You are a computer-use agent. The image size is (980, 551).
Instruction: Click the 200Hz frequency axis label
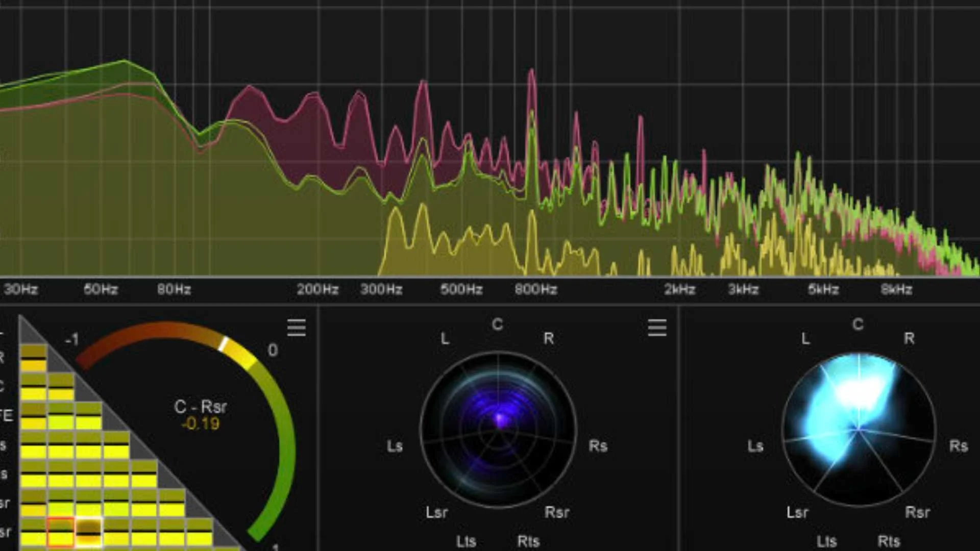(x=317, y=290)
